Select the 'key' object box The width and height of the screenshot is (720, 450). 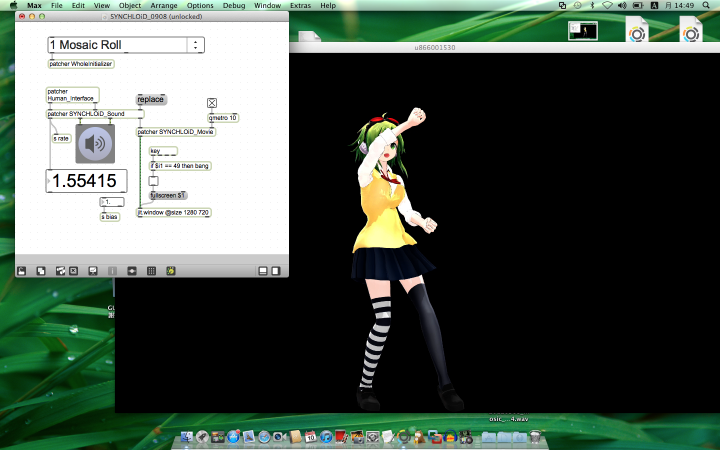(x=163, y=151)
